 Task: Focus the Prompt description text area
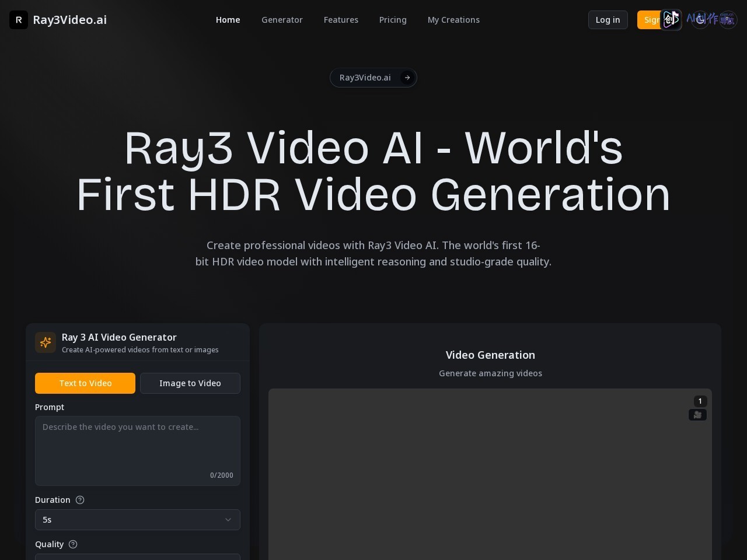[138, 451]
